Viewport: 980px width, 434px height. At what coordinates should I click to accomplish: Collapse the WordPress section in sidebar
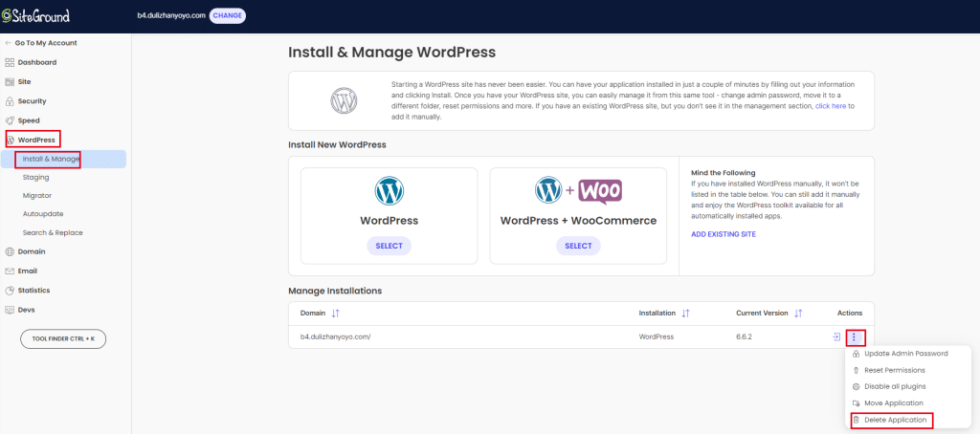pyautogui.click(x=36, y=140)
